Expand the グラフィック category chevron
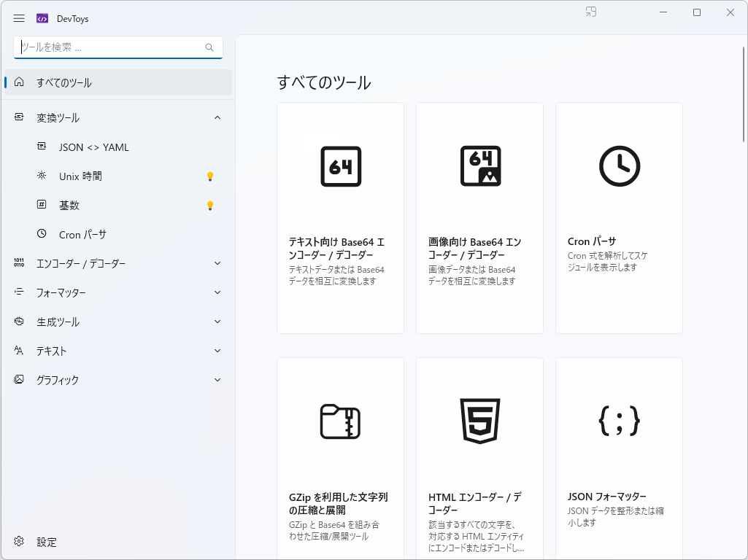 tap(217, 380)
